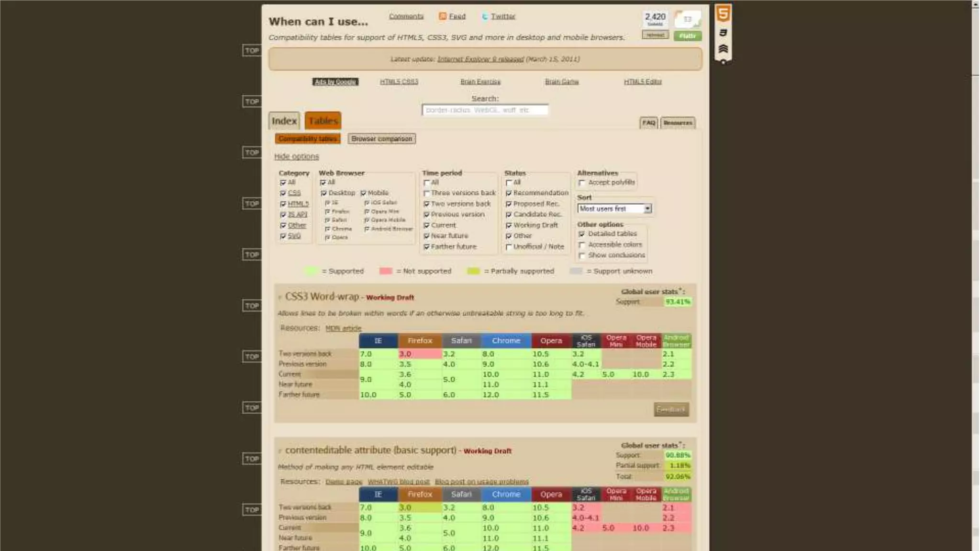
Task: Open the RSS Feed icon link
Action: [443, 16]
